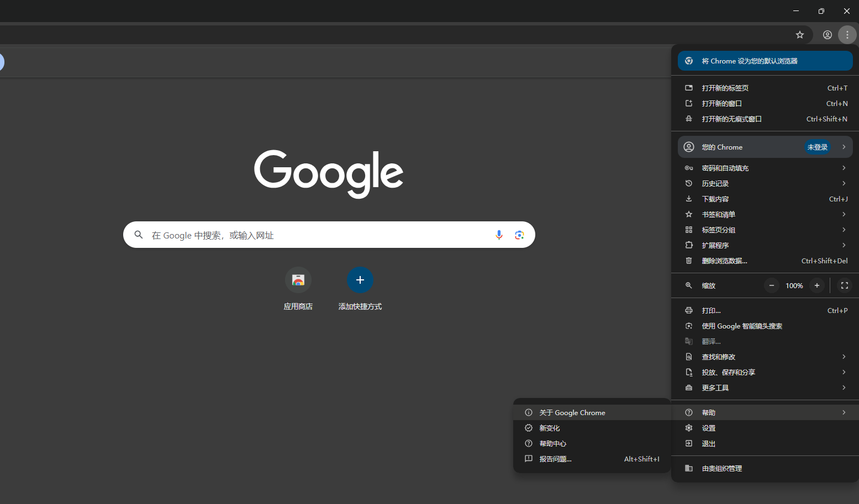Open the 应用商店 shortcut icon
The width and height of the screenshot is (859, 504).
click(x=298, y=280)
